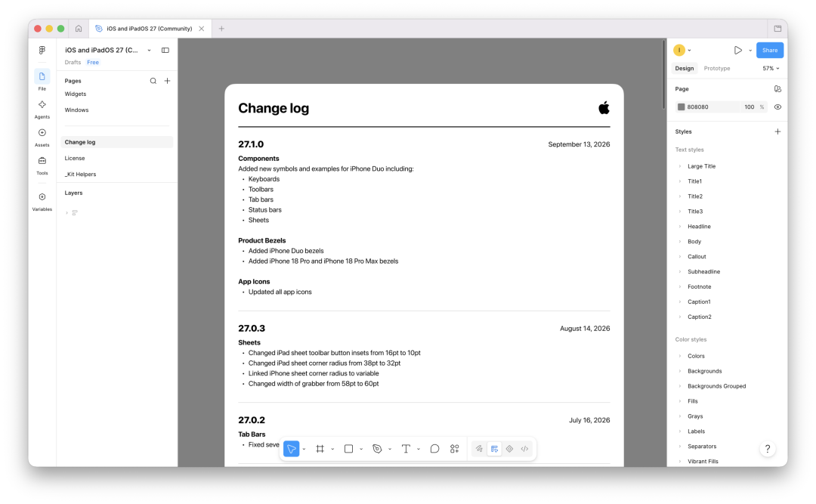
Task: Edit the 100 percent opacity field
Action: 749,107
